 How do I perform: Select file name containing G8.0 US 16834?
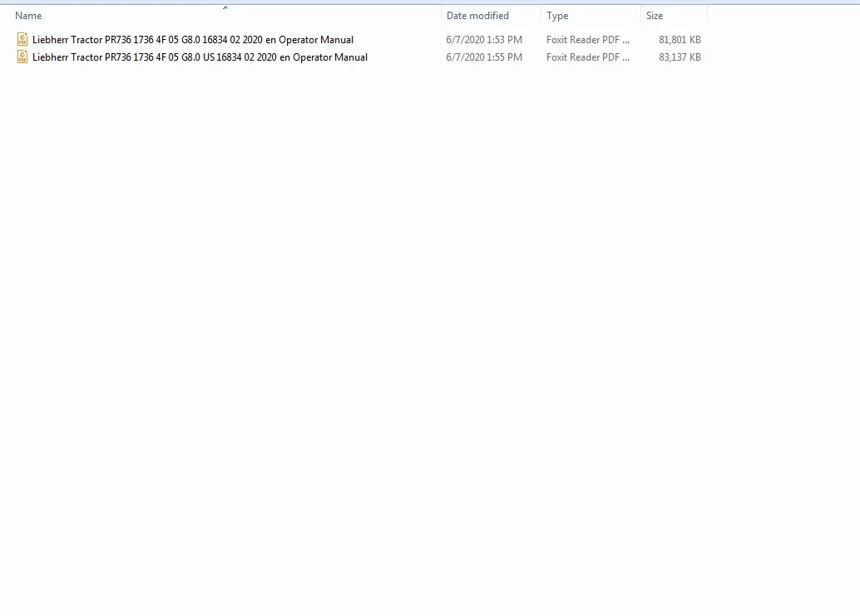(200, 57)
